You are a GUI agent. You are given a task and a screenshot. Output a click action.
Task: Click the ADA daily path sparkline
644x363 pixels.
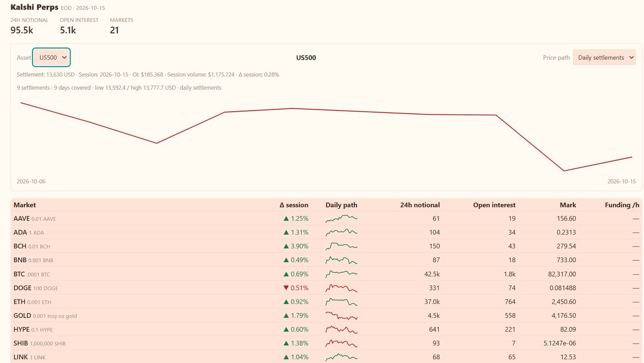[x=341, y=233]
